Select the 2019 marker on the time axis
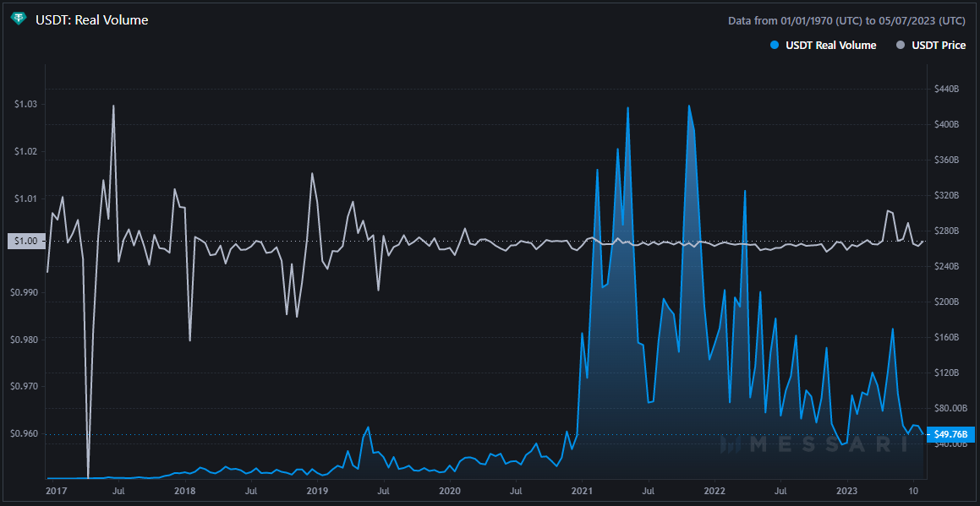980x506 pixels. point(317,491)
